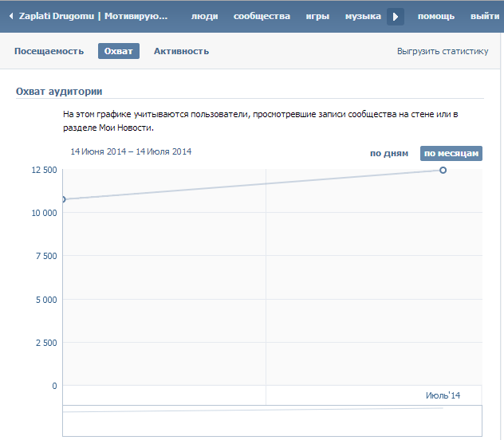504x440 pixels.
Task: Toggle the chart to по месяцам view
Action: 451,154
